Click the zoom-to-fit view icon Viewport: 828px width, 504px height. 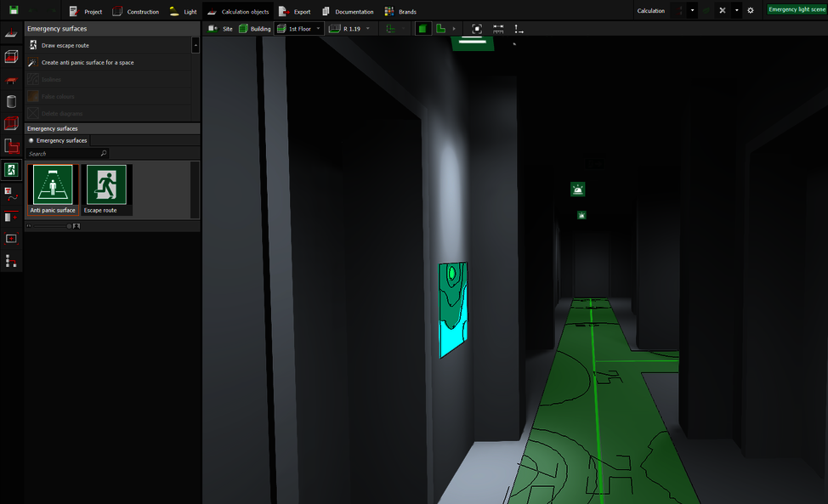pos(477,28)
